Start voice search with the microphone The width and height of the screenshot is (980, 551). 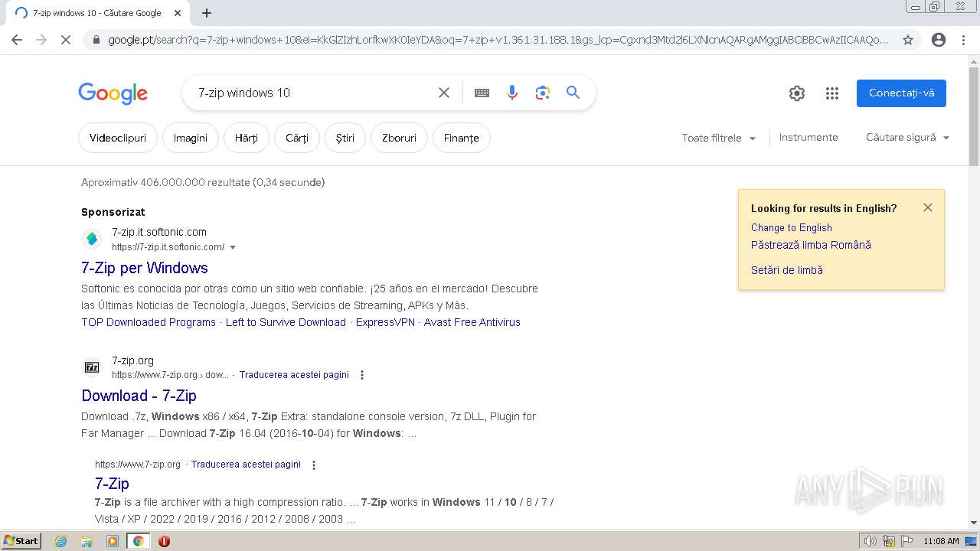(x=512, y=93)
